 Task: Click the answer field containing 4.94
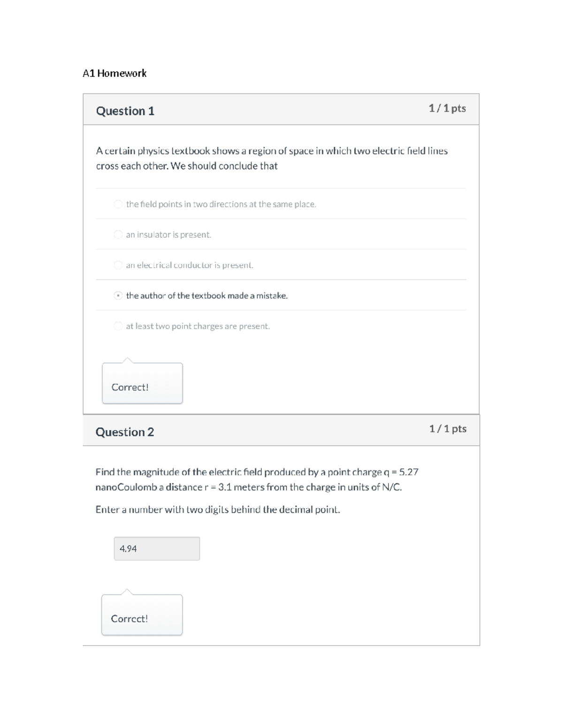[x=157, y=548]
